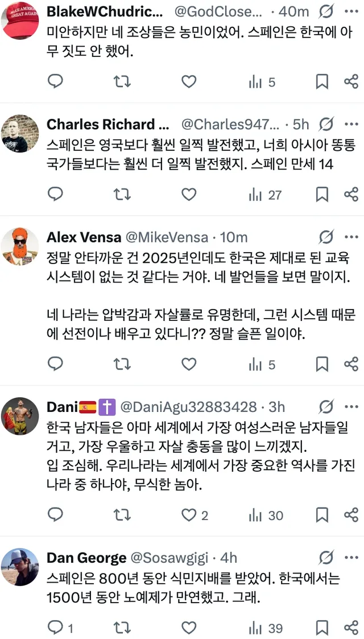Retweet Dani's post

click(x=122, y=515)
